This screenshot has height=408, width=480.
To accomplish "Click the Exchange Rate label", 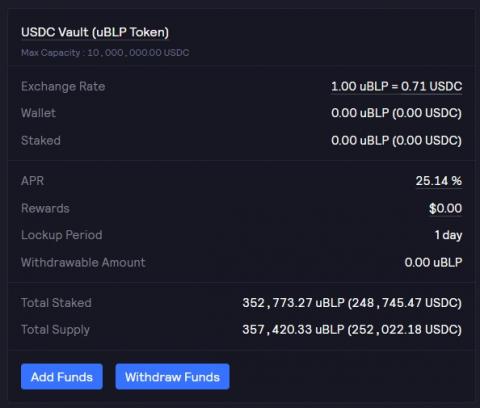I will (x=63, y=87).
